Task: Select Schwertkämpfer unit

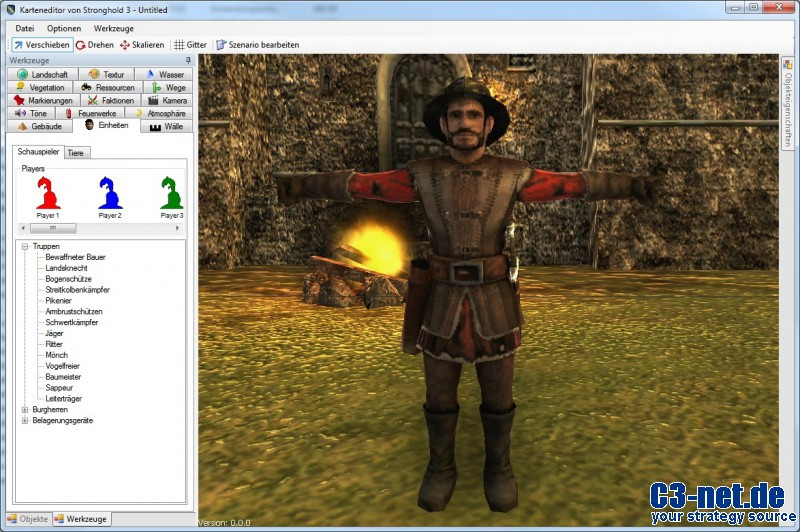Action: point(72,322)
